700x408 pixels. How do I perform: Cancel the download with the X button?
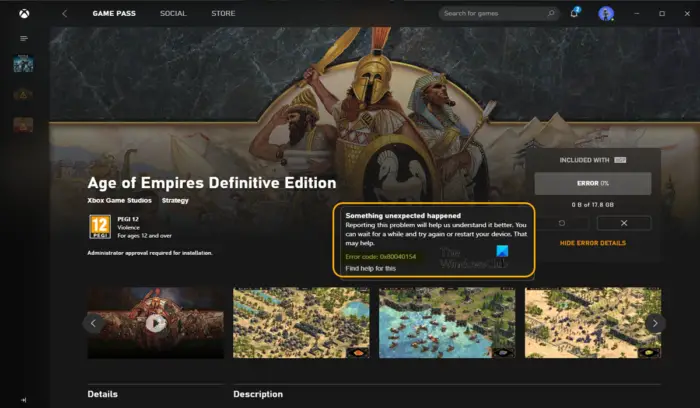[x=624, y=223]
